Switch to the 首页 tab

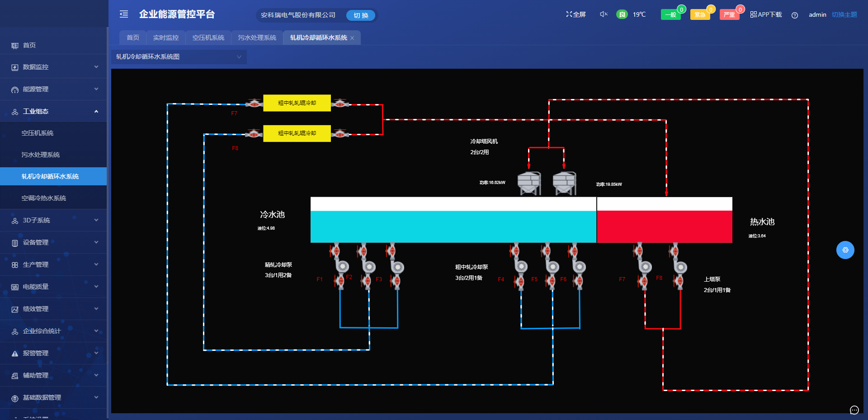[133, 38]
